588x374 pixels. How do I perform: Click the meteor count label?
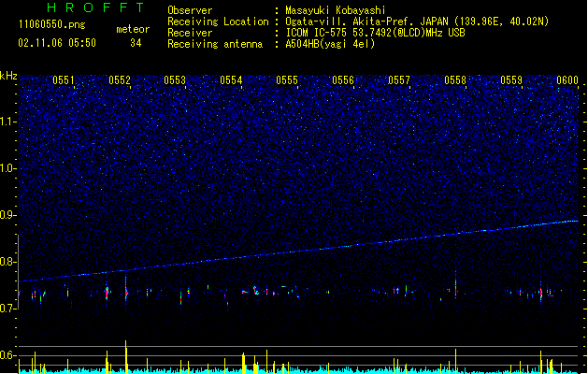(133, 29)
